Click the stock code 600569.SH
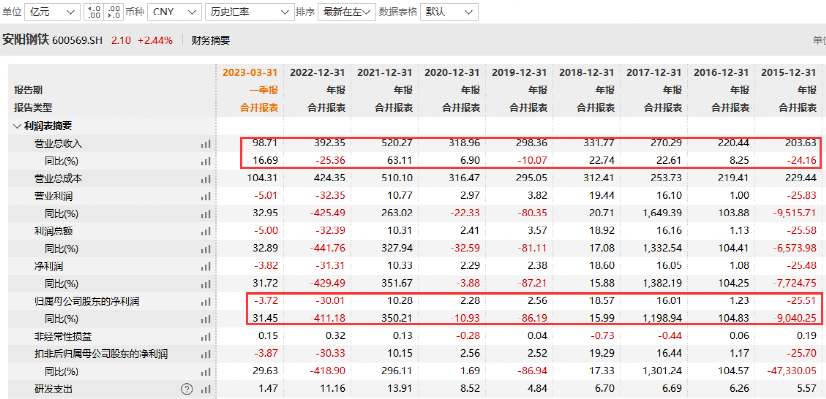 [77, 41]
